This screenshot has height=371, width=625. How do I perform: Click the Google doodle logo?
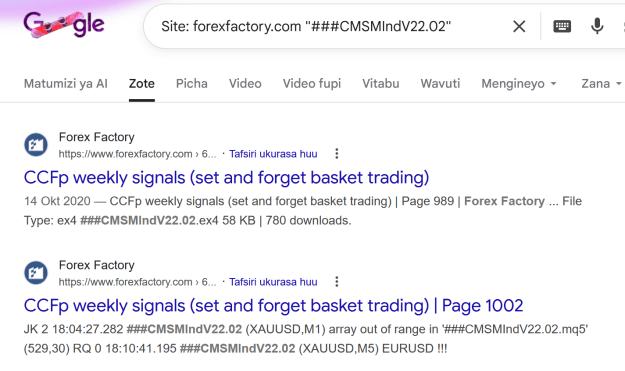click(x=64, y=25)
